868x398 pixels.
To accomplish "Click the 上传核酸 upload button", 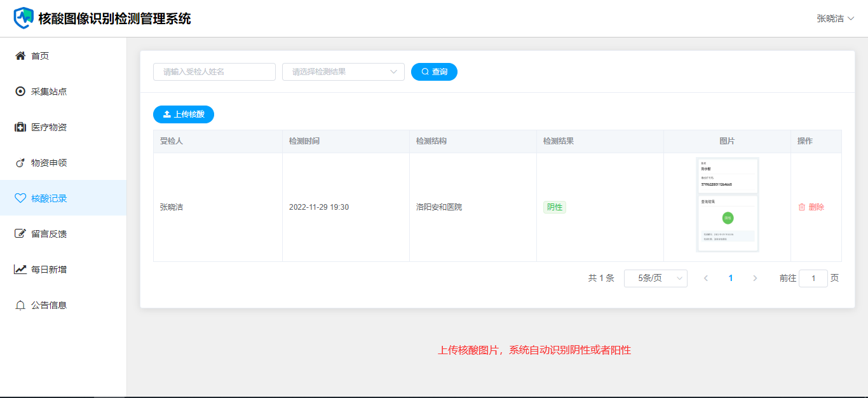I will (184, 114).
